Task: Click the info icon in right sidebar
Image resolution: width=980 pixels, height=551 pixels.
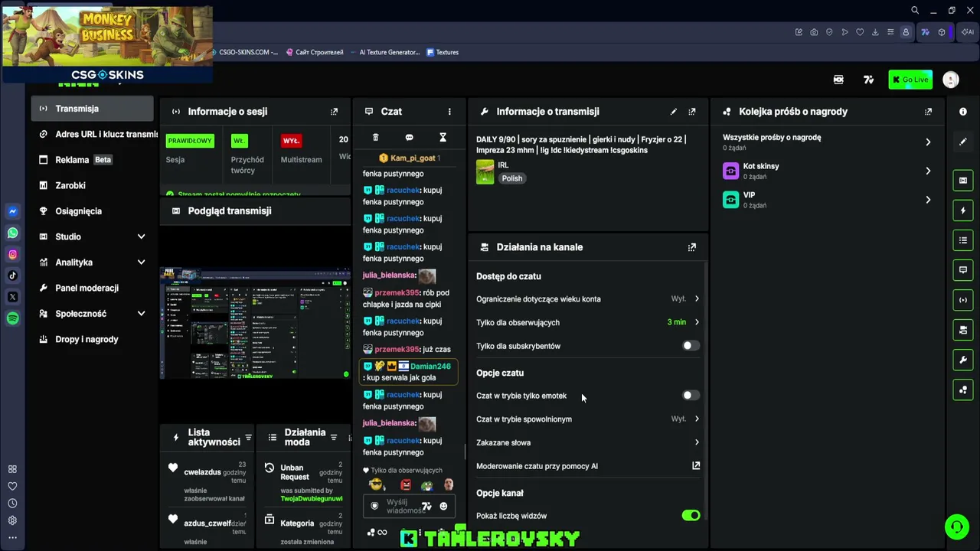Action: [x=963, y=112]
